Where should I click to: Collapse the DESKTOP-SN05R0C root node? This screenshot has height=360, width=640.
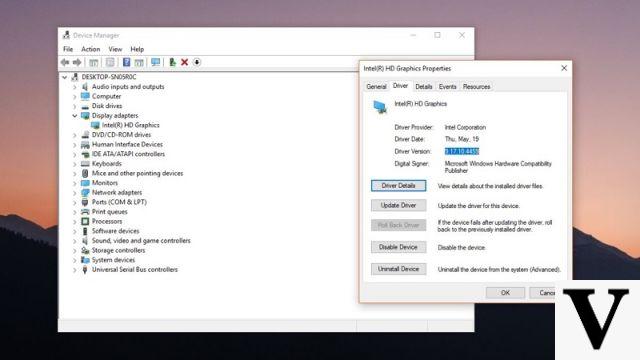tap(64, 77)
